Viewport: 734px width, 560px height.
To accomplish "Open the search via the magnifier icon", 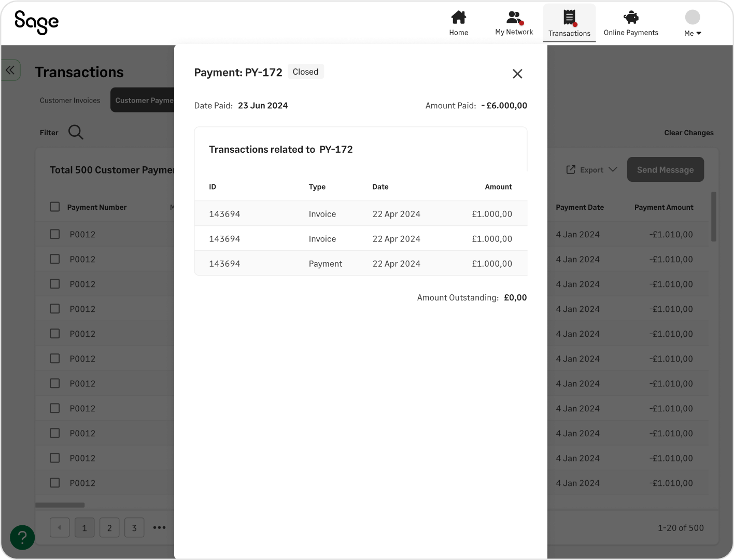I will 76,132.
